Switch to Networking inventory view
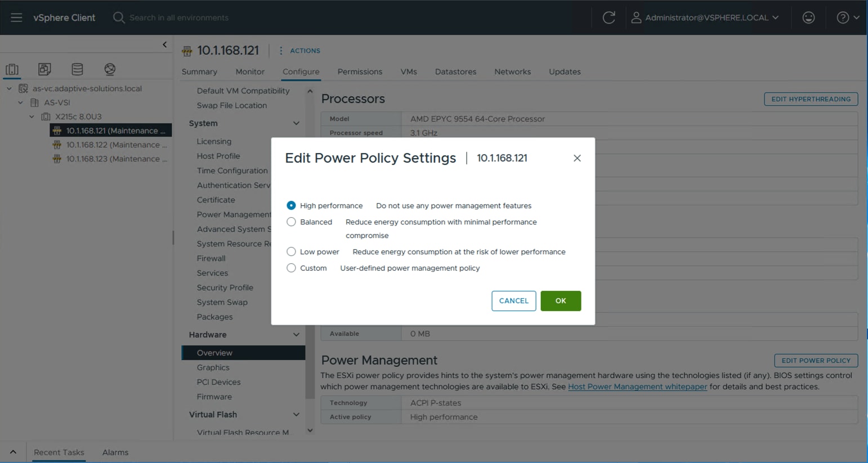This screenshot has height=463, width=868. tap(110, 69)
